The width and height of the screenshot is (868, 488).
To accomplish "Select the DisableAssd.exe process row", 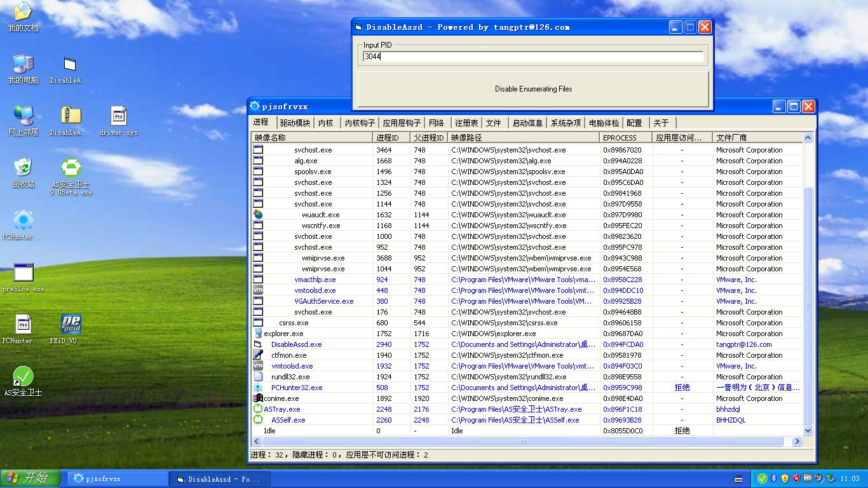I will tap(527, 344).
